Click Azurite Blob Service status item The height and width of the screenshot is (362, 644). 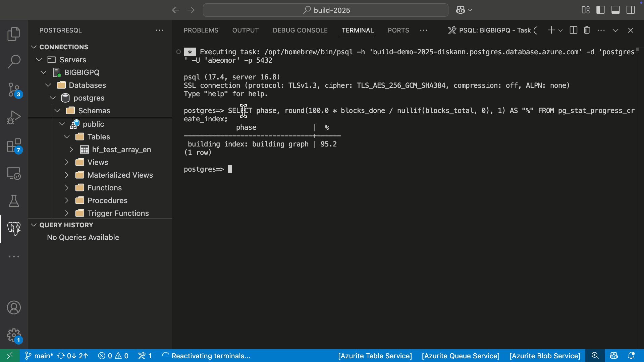click(x=545, y=356)
